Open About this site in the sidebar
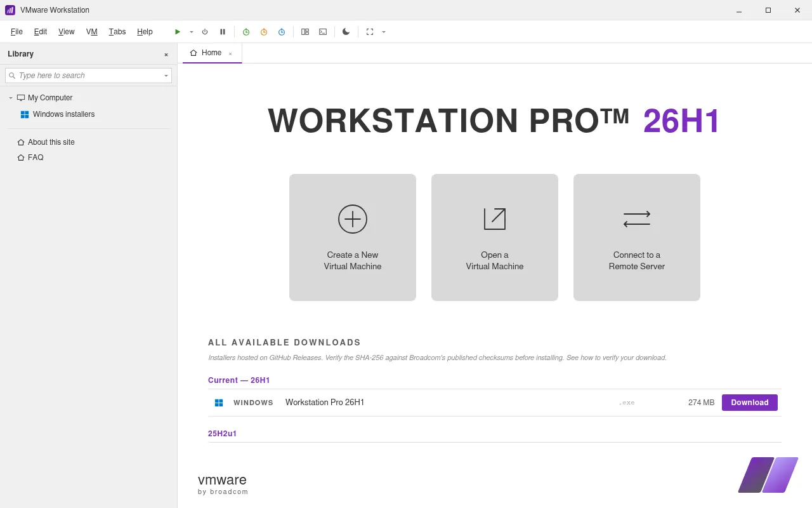Viewport: 812px width, 508px height. (51, 142)
